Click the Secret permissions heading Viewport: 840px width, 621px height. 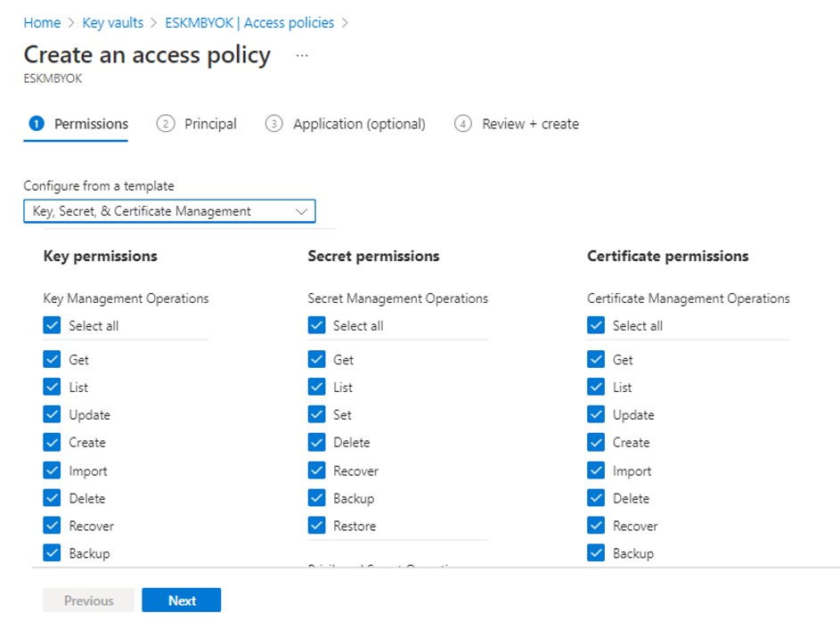(373, 256)
